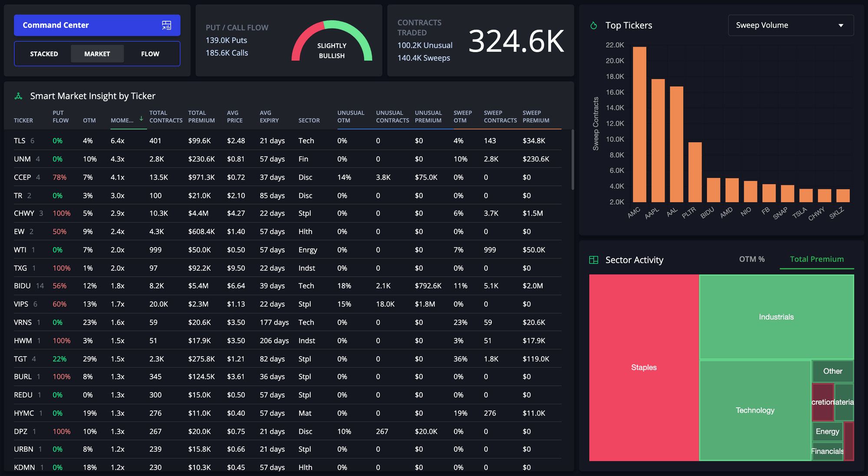Click the MARKET tab
This screenshot has width=868, height=476.
click(x=97, y=53)
